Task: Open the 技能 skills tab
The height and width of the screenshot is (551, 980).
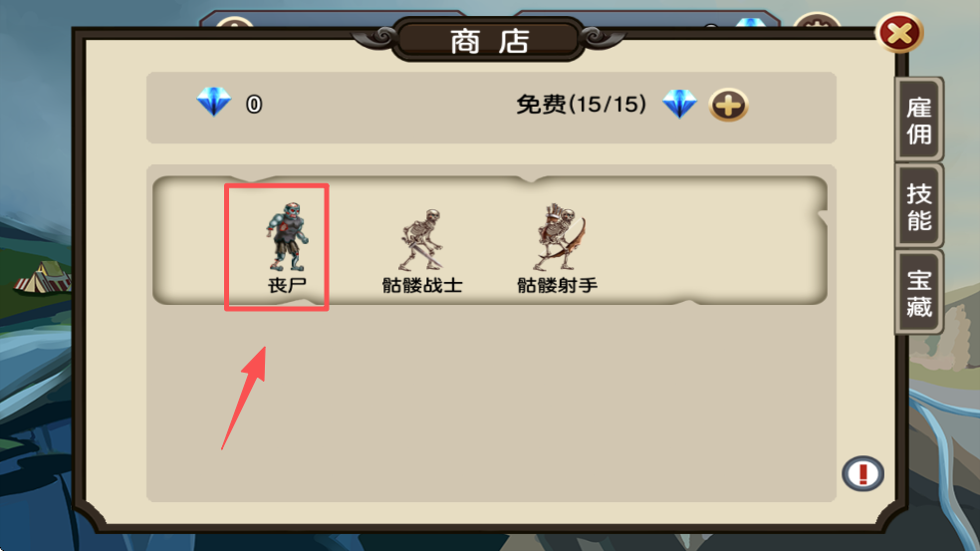Action: pos(918,206)
